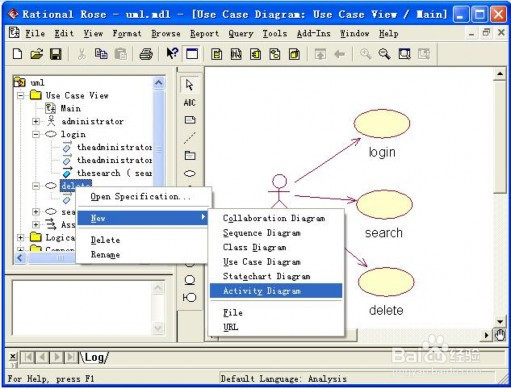The height and width of the screenshot is (389, 511).
Task: Click the Print toolbar icon
Action: [146, 54]
